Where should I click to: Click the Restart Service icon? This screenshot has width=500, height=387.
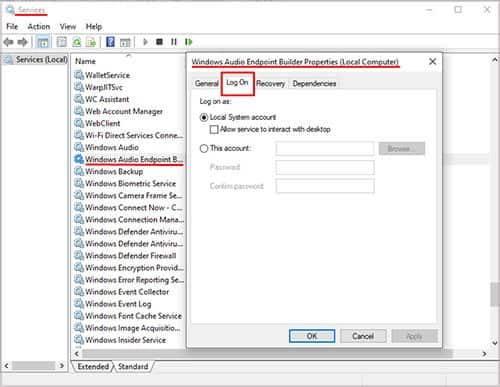(189, 42)
